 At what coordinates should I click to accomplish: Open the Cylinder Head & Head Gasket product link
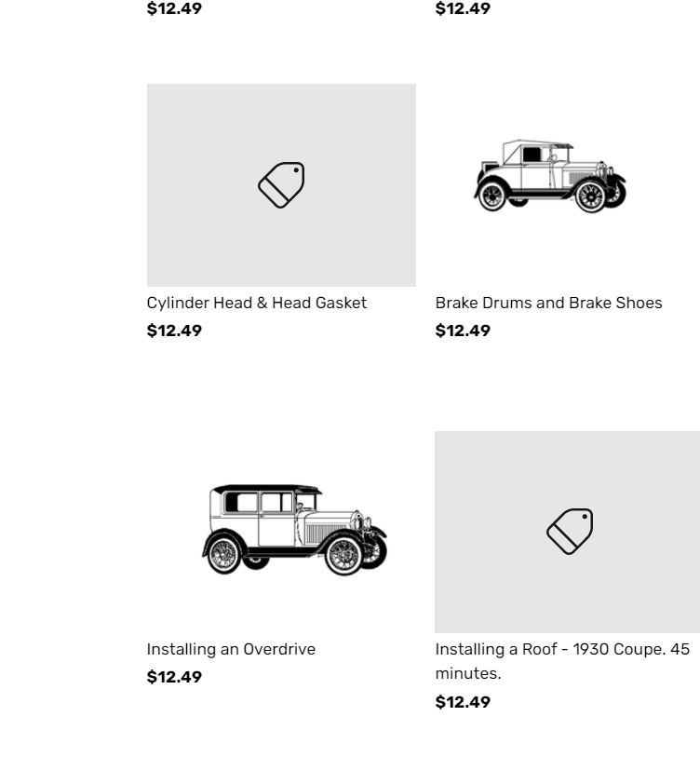(x=256, y=304)
